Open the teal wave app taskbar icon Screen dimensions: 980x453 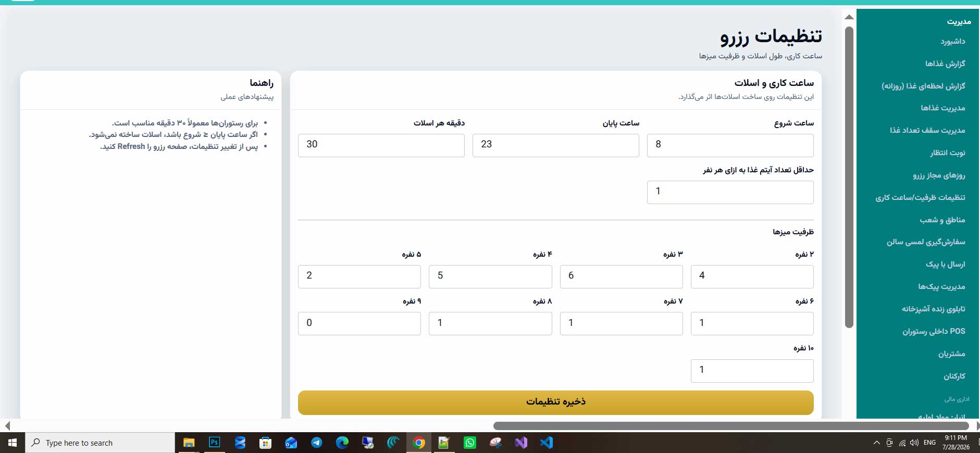coord(393,443)
